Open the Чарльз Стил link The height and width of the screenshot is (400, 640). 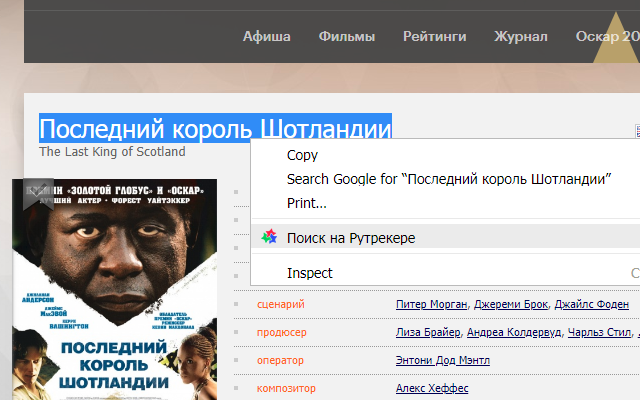pos(600,333)
